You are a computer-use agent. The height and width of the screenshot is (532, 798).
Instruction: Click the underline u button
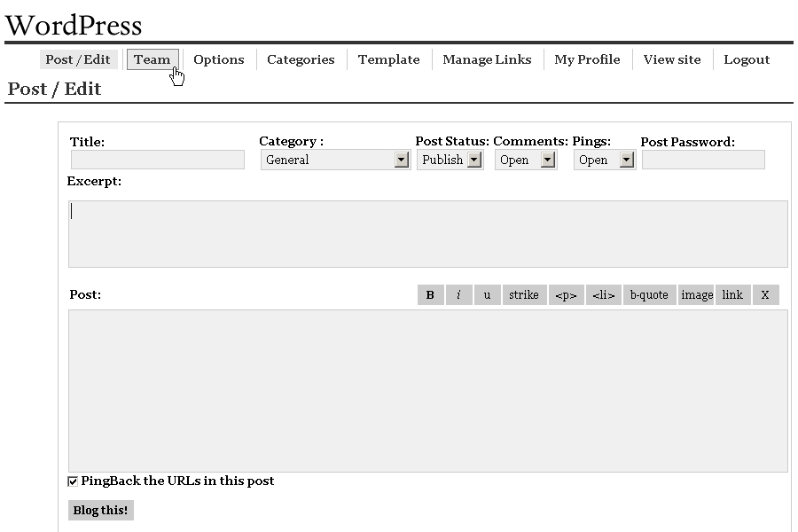coord(487,295)
